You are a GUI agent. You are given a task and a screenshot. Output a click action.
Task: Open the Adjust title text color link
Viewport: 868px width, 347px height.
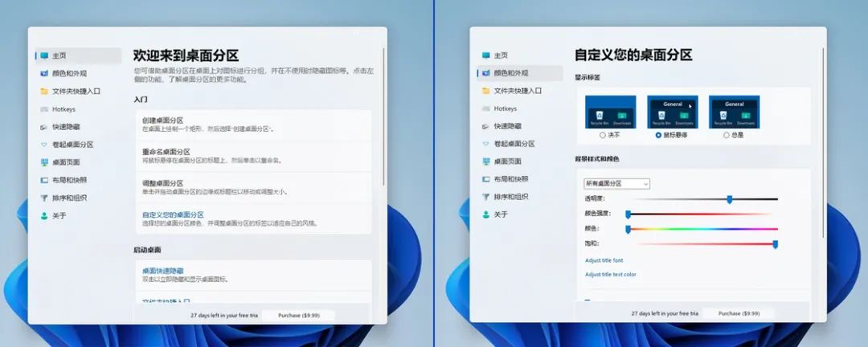tap(611, 275)
